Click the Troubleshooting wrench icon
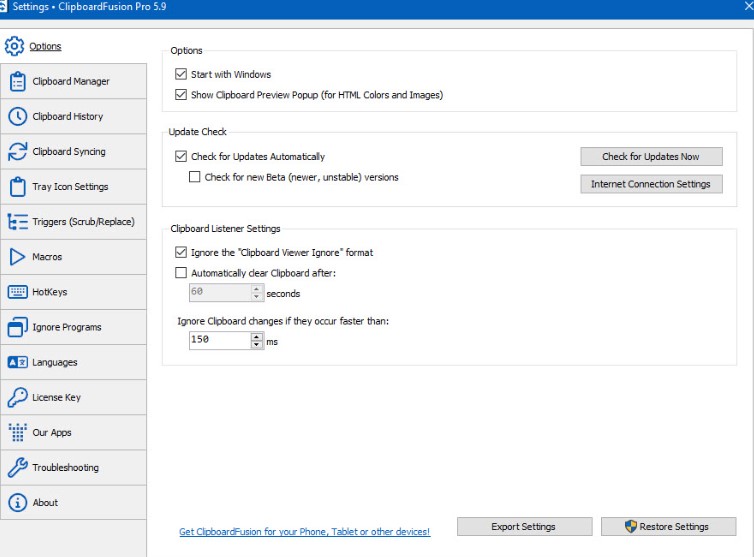 click(x=17, y=467)
